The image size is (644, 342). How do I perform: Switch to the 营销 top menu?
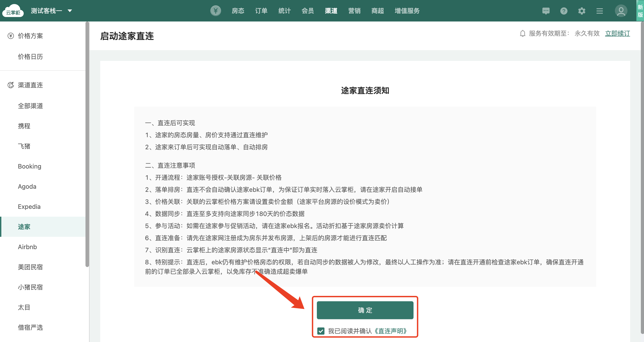[354, 11]
